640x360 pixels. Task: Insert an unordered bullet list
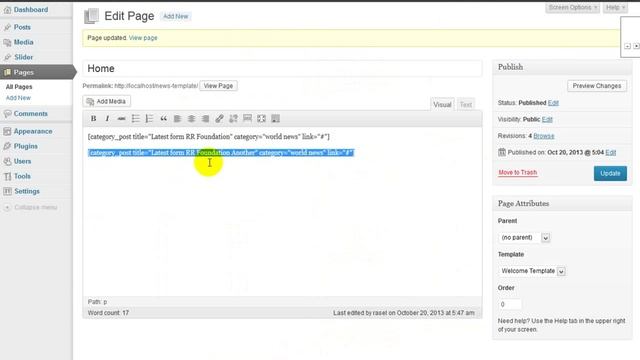pos(136,118)
